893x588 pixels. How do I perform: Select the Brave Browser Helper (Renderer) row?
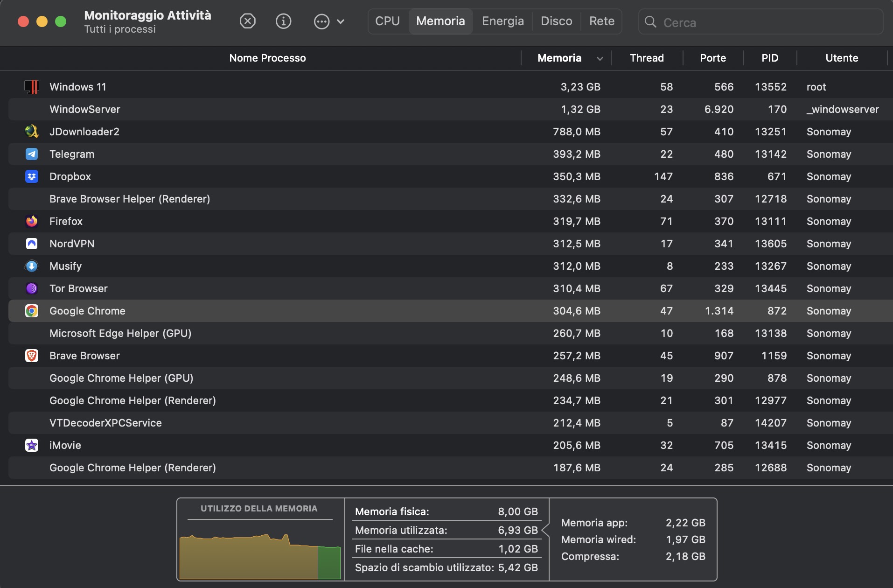click(x=451, y=199)
